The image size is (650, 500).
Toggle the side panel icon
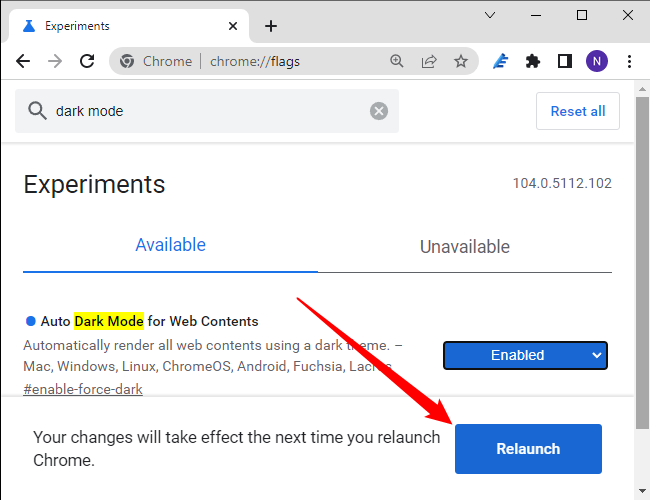point(565,61)
